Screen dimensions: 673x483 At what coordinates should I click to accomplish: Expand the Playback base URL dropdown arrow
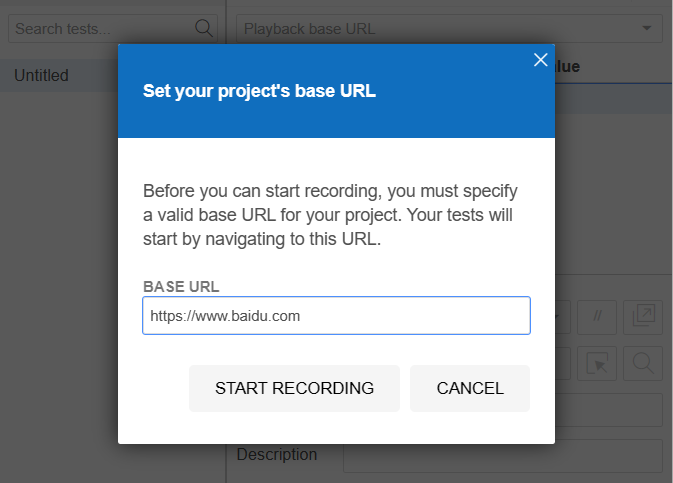pyautogui.click(x=646, y=28)
